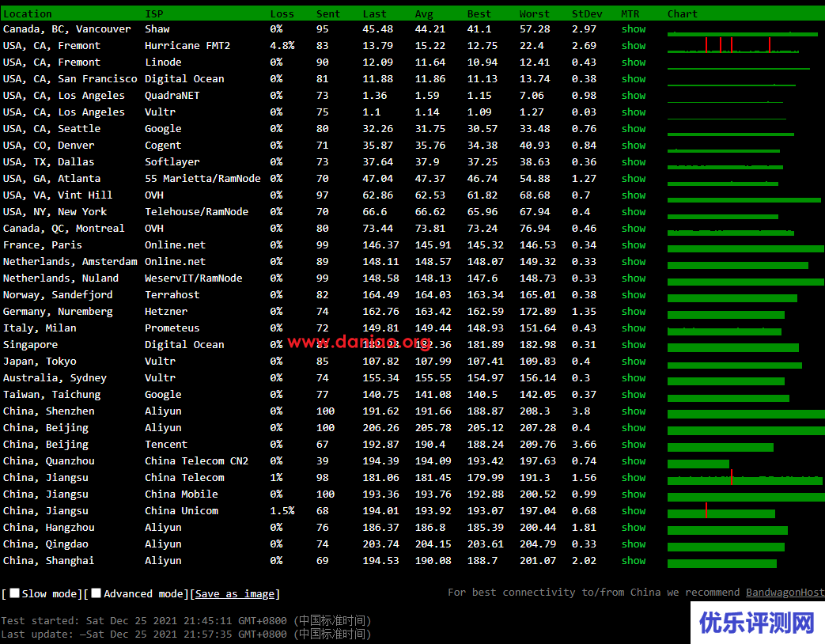Select worst latency value 209.76

point(538,444)
